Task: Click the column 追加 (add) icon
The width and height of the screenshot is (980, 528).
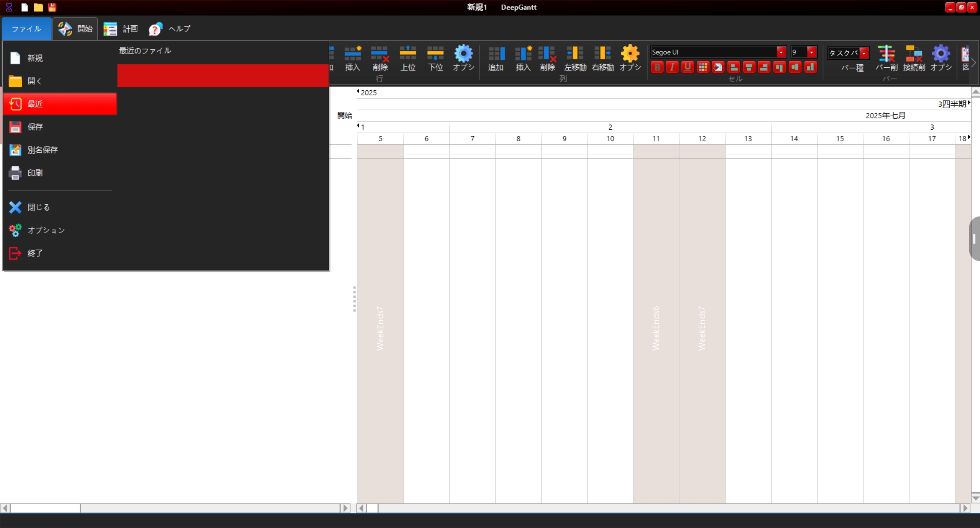Action: pos(496,58)
